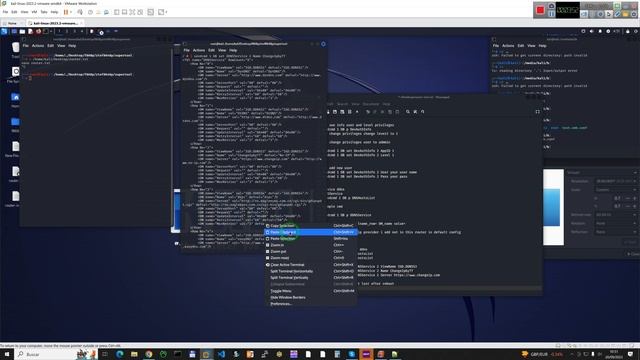The height and width of the screenshot is (360, 640).
Task: Click the Windows Start button
Action: [x=7, y=354]
